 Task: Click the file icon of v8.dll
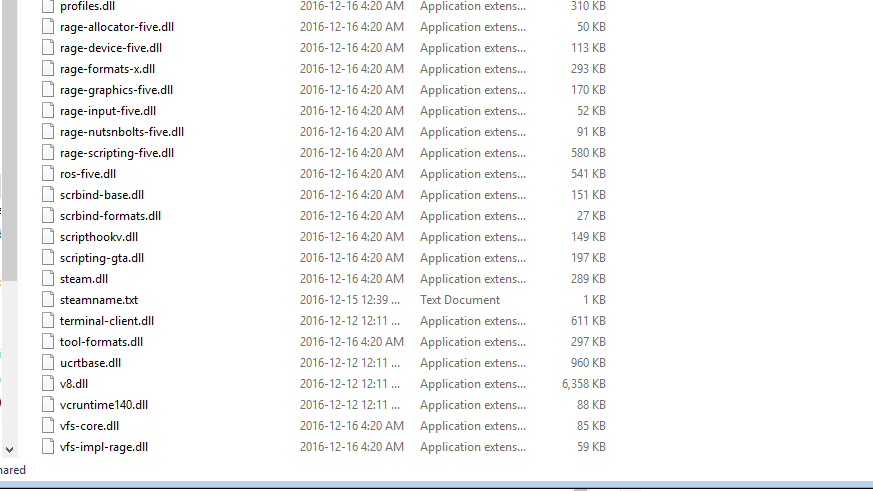point(48,384)
